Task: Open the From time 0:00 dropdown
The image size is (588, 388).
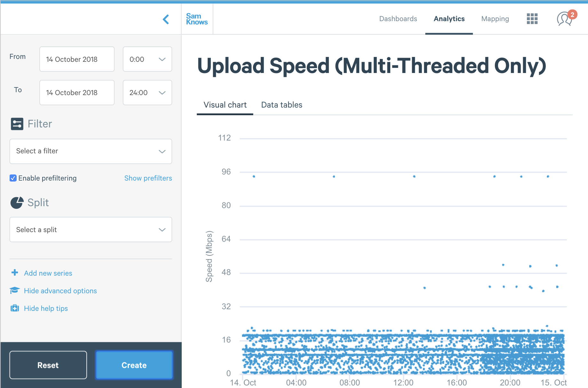Action: 147,59
